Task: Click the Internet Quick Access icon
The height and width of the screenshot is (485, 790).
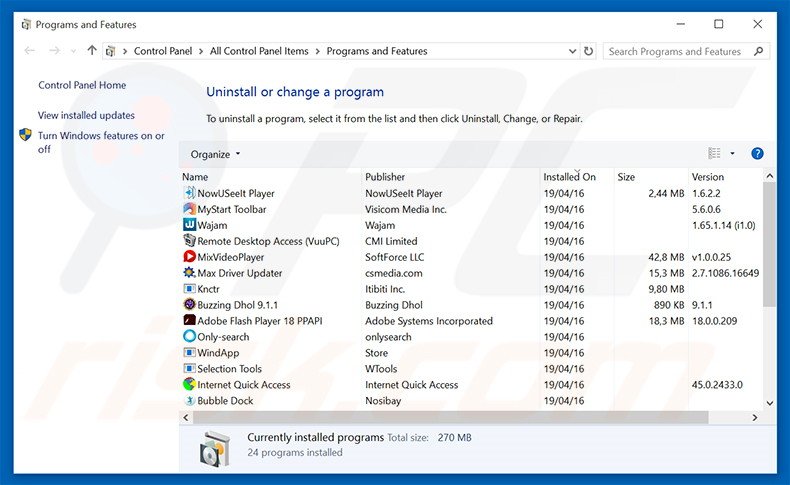Action: point(189,385)
